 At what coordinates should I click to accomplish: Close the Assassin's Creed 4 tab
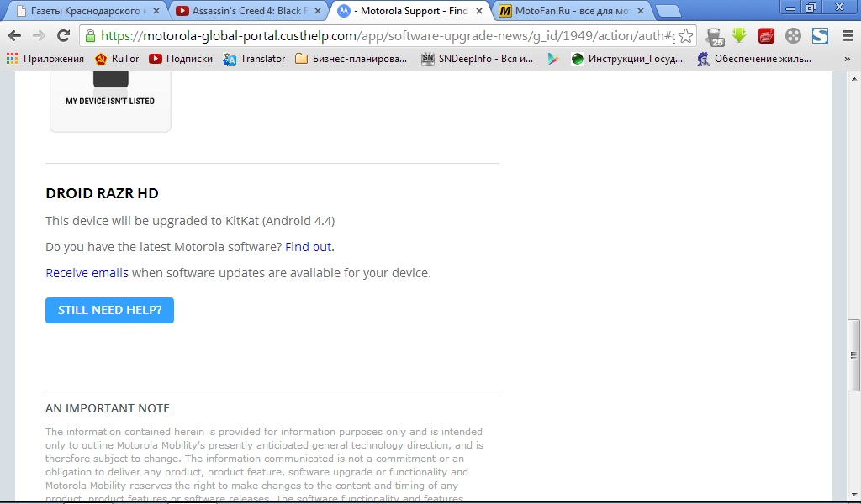[317, 11]
